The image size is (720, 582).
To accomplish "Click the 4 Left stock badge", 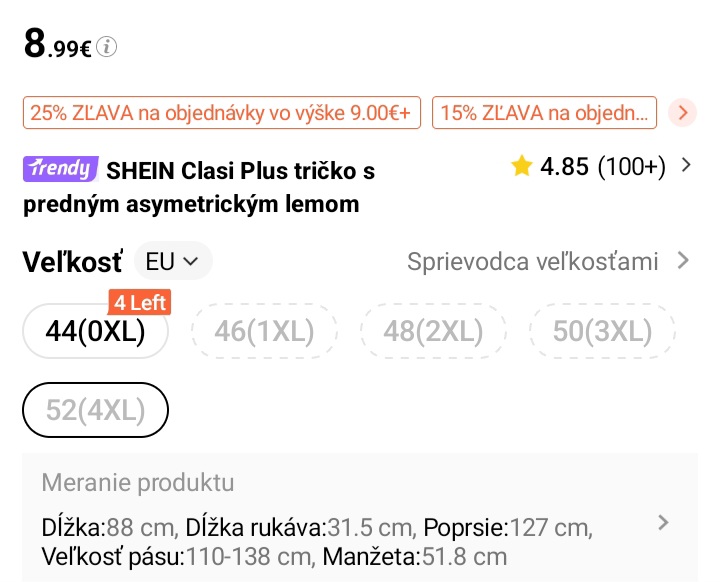I will tap(140, 302).
